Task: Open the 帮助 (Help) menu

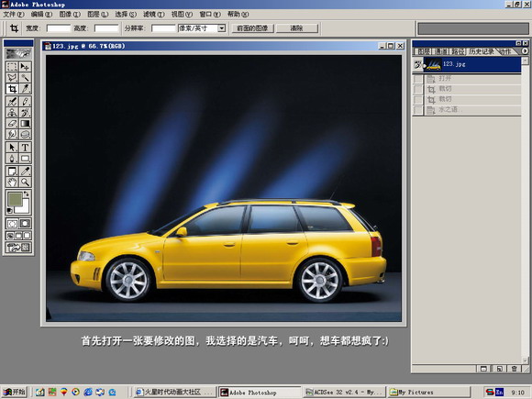Action: click(238, 15)
